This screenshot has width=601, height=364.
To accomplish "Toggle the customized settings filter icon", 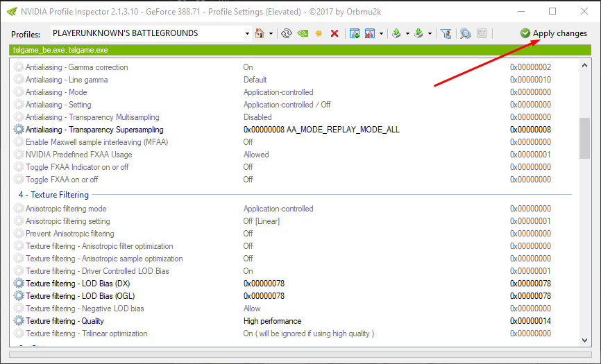I will pyautogui.click(x=446, y=33).
